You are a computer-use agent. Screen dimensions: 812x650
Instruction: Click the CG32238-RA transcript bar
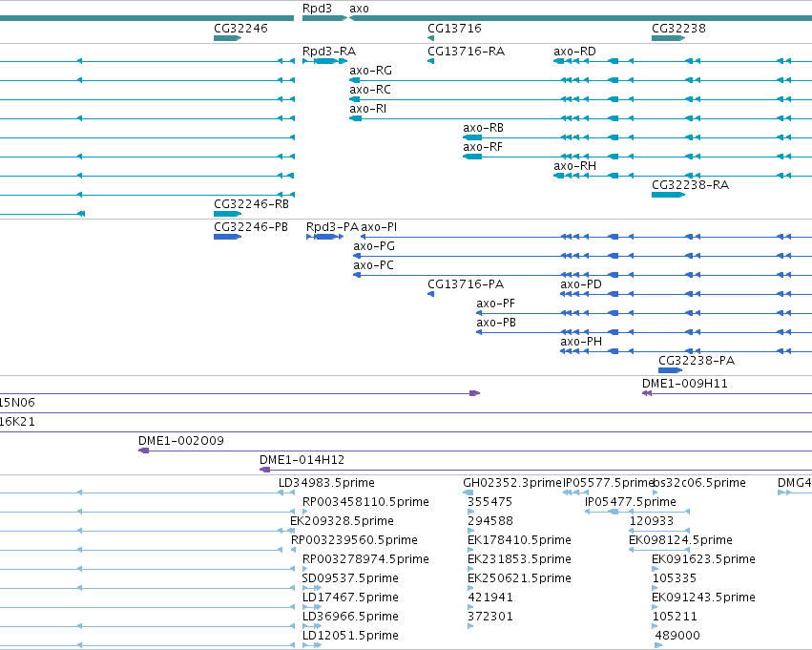click(668, 195)
